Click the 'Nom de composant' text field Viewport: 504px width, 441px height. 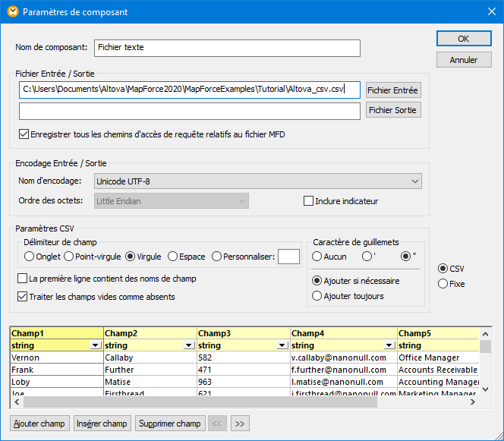click(227, 48)
